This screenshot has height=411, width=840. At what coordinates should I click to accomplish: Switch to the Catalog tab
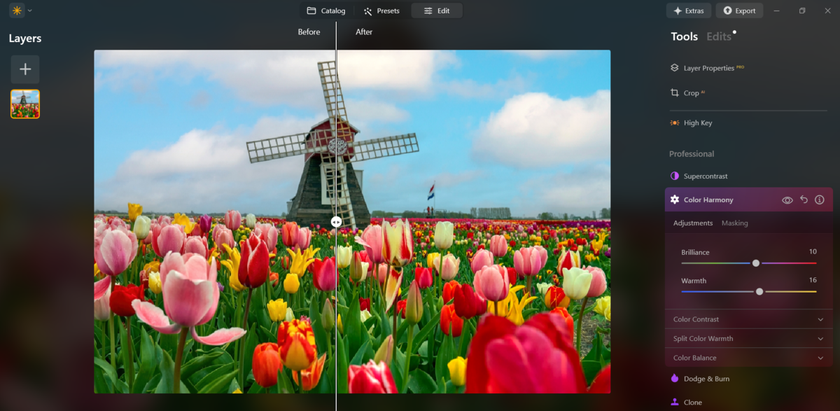326,11
